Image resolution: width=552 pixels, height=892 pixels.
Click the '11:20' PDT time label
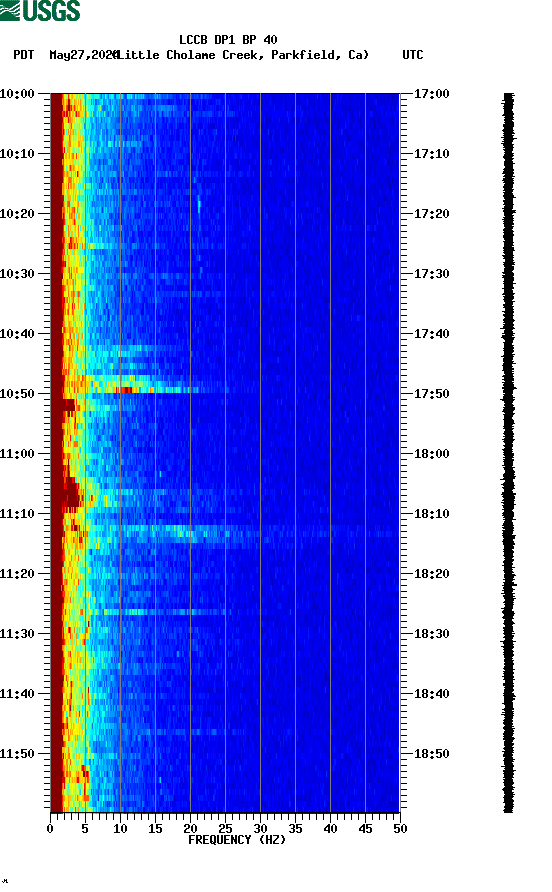[17, 573]
